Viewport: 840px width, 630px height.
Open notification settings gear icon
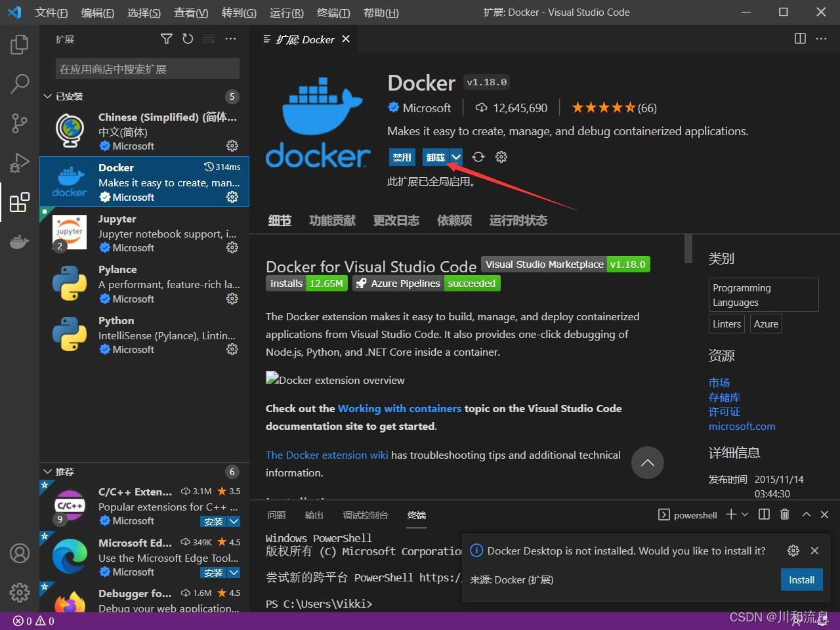[793, 551]
